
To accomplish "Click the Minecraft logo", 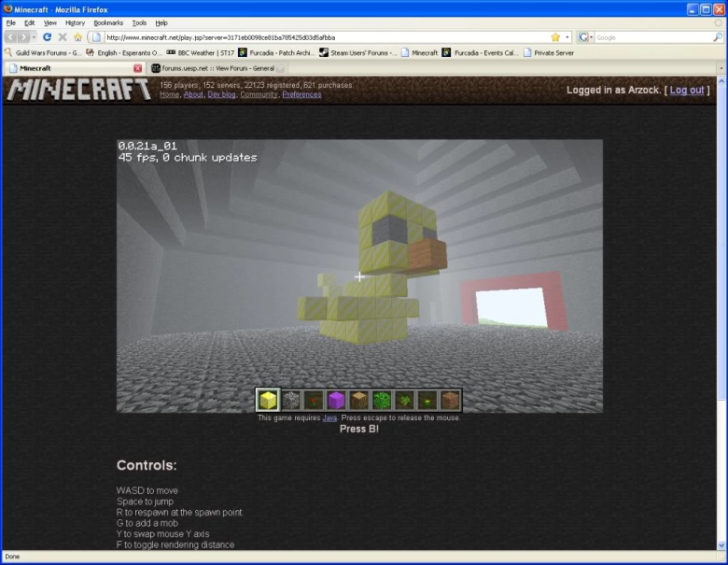I will 79,90.
